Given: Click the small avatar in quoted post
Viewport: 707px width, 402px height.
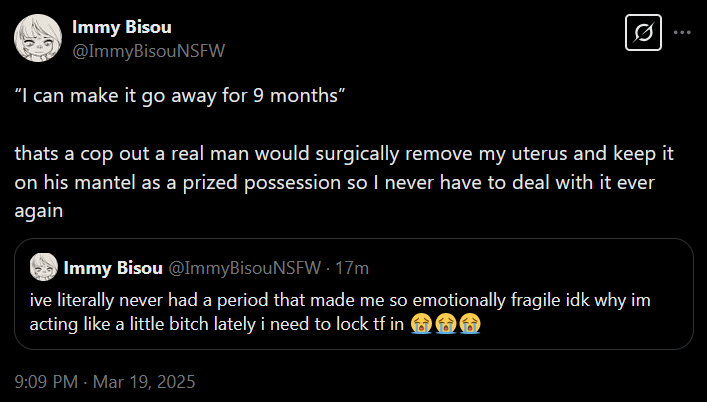Looking at the screenshot, I should pos(43,268).
